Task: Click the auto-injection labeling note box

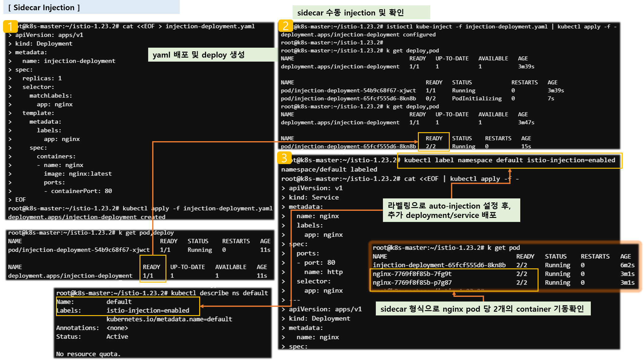Action: [x=451, y=210]
